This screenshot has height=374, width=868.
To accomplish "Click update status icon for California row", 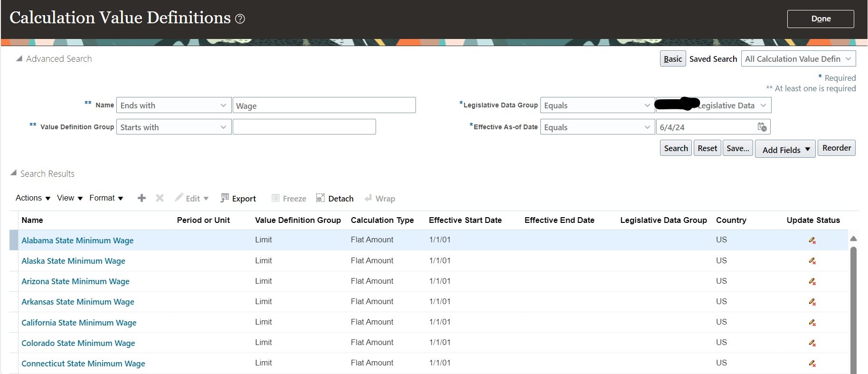I will pyautogui.click(x=812, y=323).
